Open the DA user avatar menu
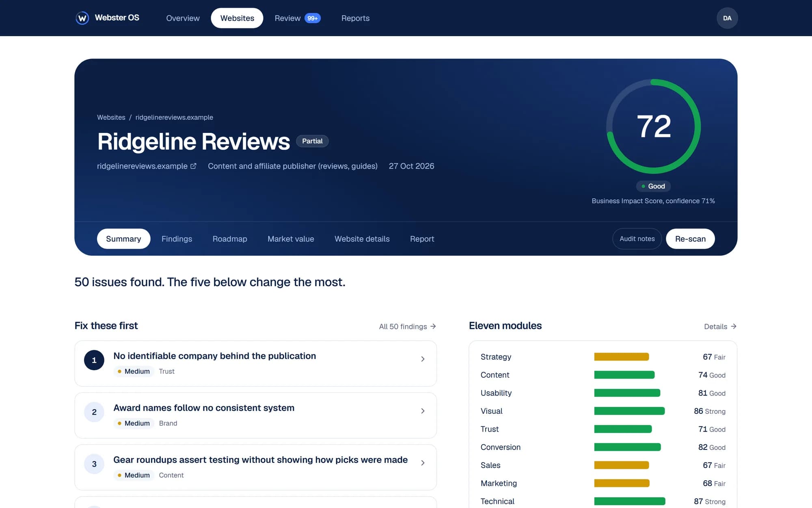This screenshot has height=508, width=812. click(x=727, y=18)
